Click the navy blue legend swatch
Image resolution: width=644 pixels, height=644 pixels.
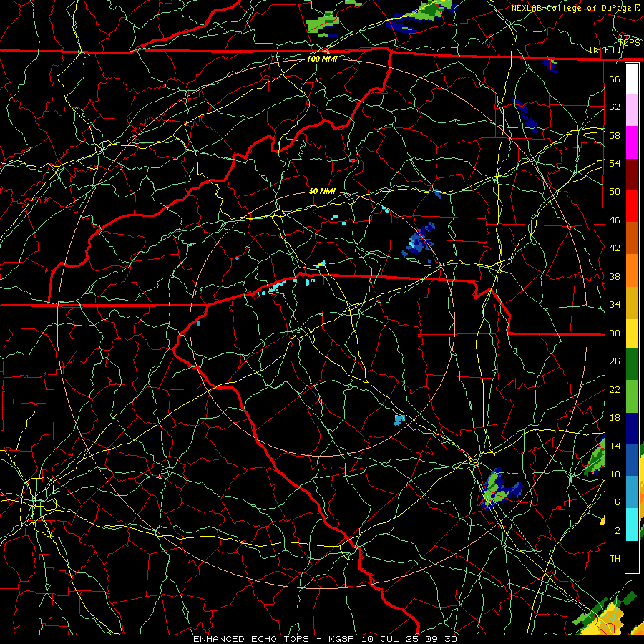(x=632, y=429)
